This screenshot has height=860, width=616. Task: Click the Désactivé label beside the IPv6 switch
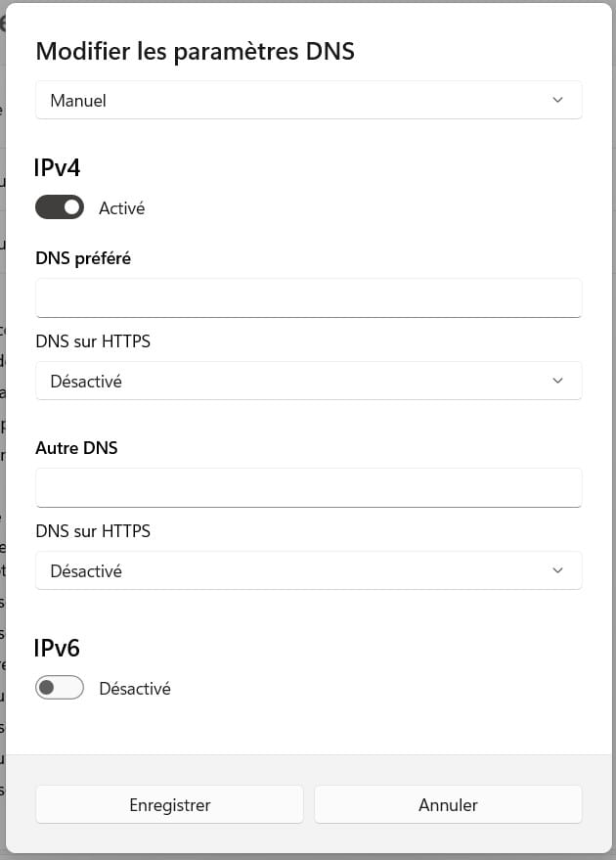tap(135, 689)
